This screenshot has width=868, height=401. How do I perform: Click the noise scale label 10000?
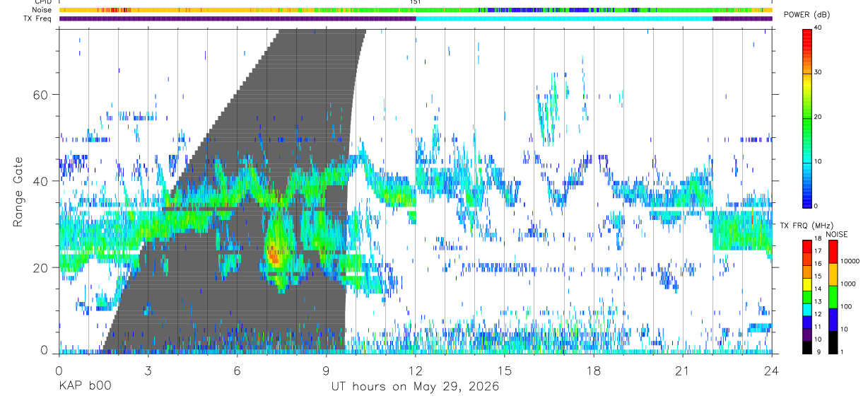coord(850,261)
